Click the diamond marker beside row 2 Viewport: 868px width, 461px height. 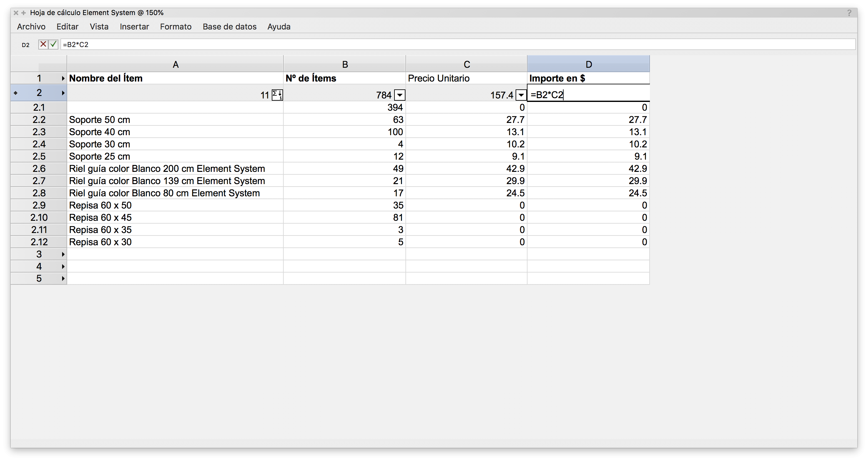click(x=15, y=93)
